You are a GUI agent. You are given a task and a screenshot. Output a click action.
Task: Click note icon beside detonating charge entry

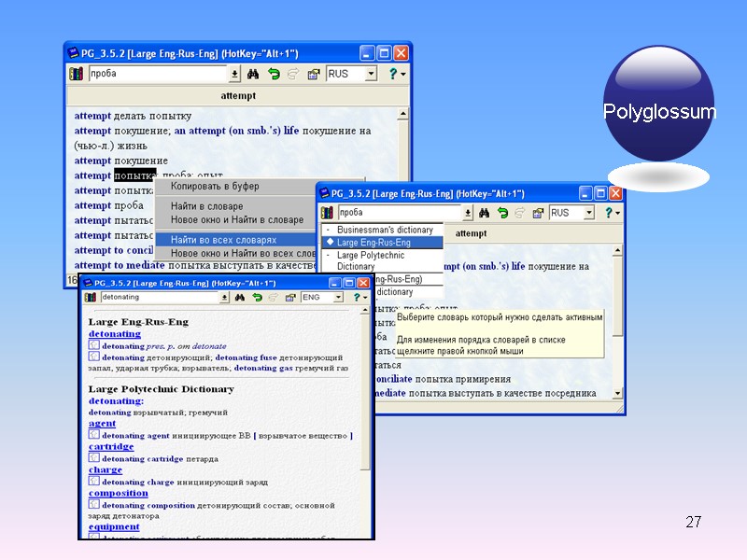[x=94, y=481]
